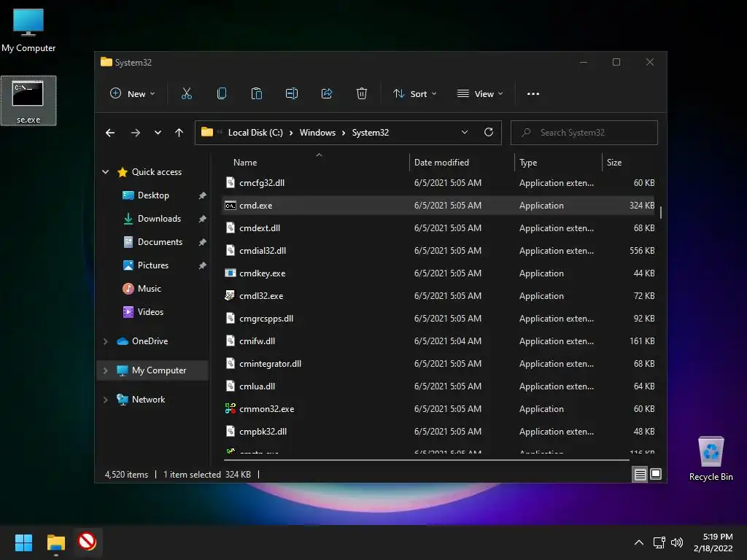Click in the Search System32 field
The width and height of the screenshot is (747, 560).
pyautogui.click(x=584, y=133)
